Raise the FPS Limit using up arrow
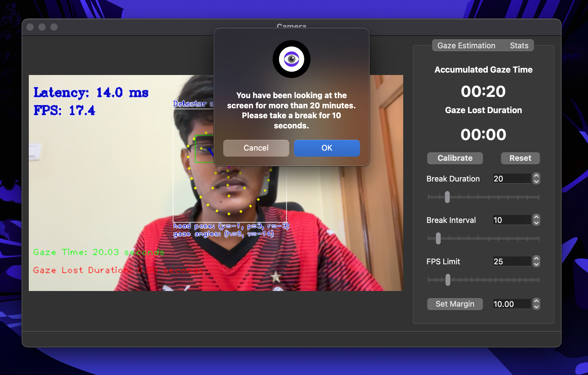 (x=536, y=259)
